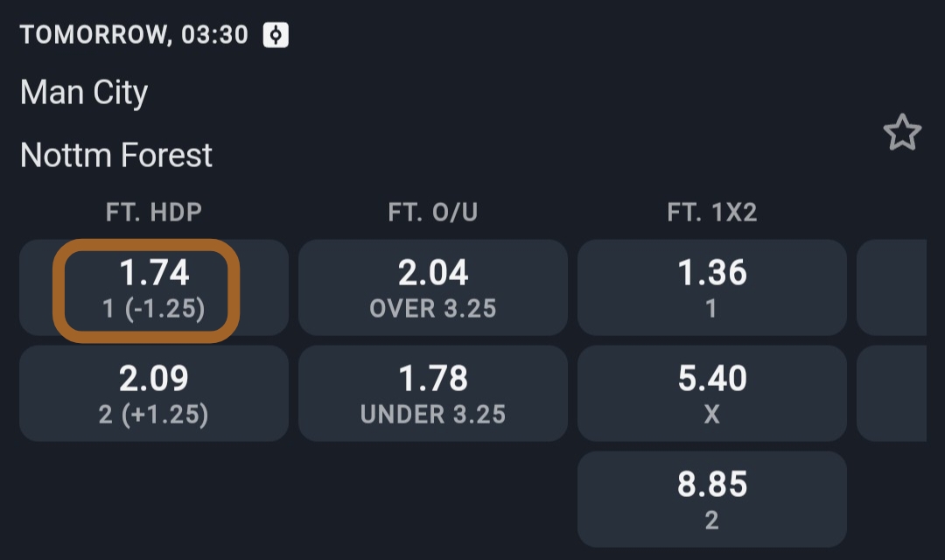Pick Under 3.25 goals at 1.78
Viewport: 945px width, 560px height.
[433, 394]
